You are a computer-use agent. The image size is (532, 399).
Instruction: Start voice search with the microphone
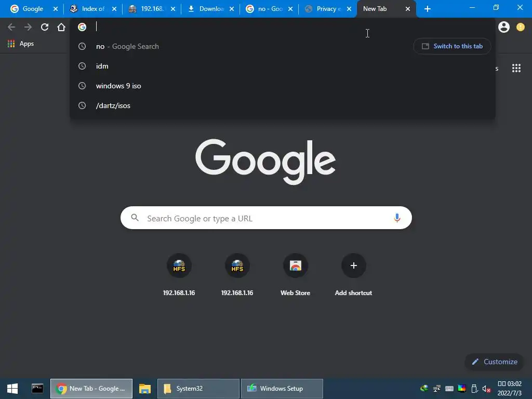(397, 218)
